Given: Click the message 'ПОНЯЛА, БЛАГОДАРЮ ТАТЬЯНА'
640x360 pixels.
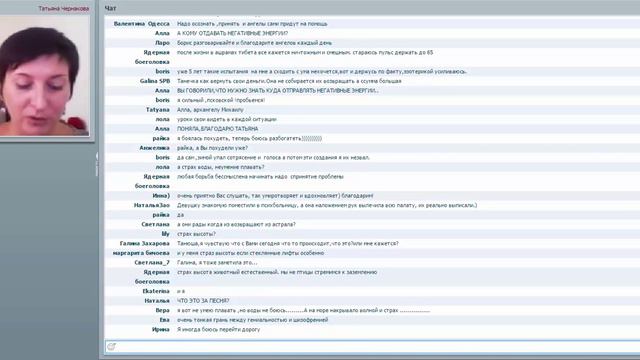Looking at the screenshot, I should (x=217, y=129).
